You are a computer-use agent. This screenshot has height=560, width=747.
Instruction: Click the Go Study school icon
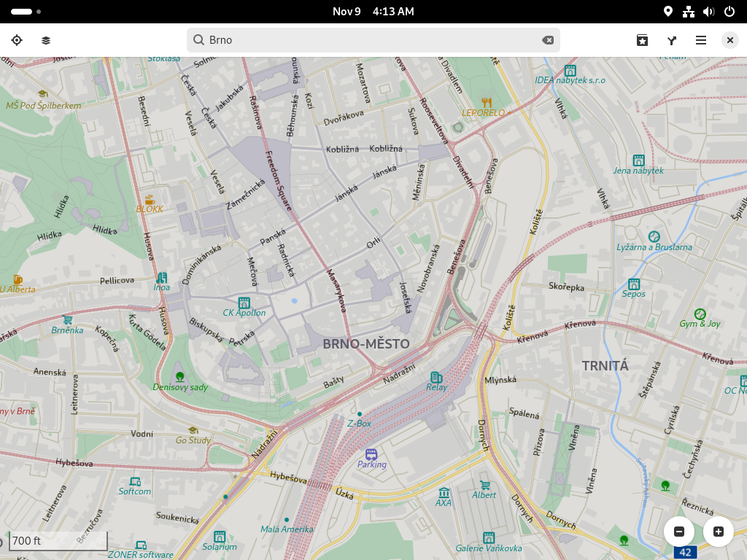point(193,430)
